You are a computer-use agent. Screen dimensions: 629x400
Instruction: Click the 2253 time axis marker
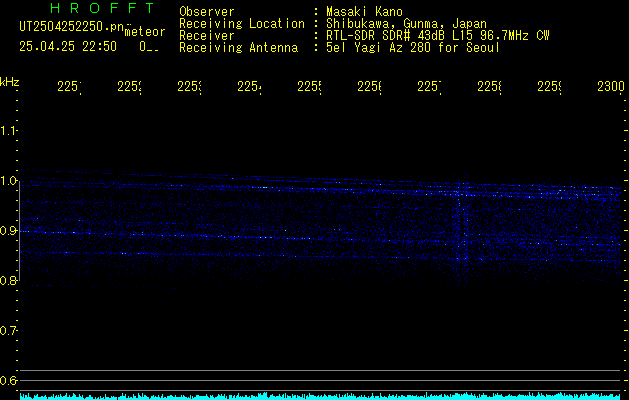[x=189, y=87]
